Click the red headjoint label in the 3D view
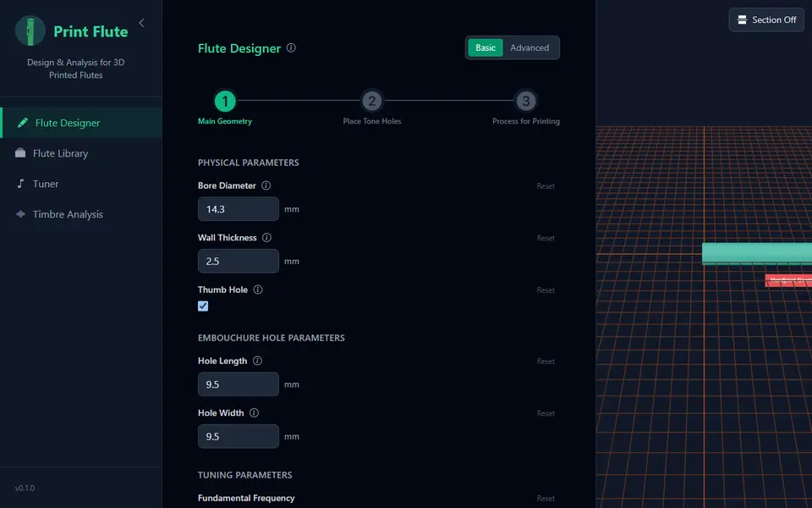The width and height of the screenshot is (812, 508). point(788,280)
